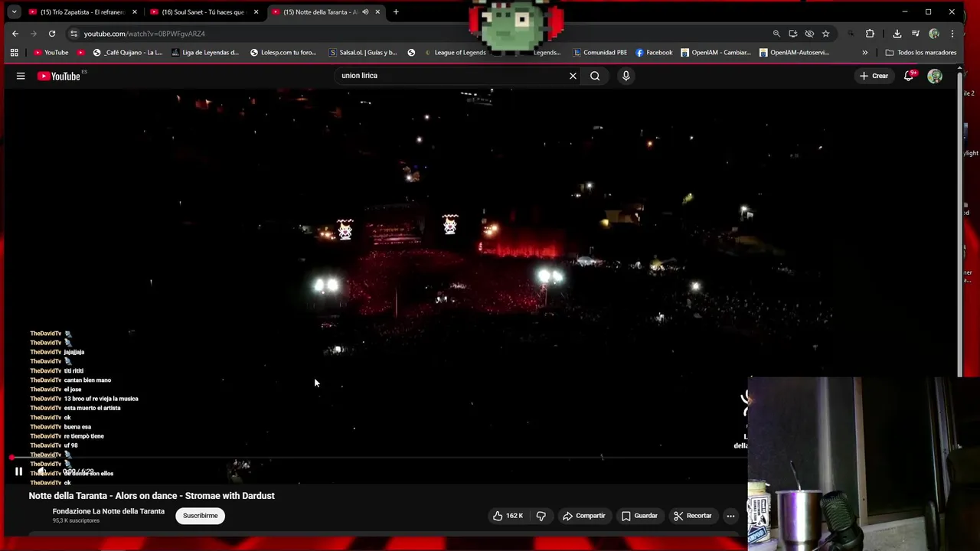
Task: Open the zoom magnifier icon in address bar
Action: 776,34
